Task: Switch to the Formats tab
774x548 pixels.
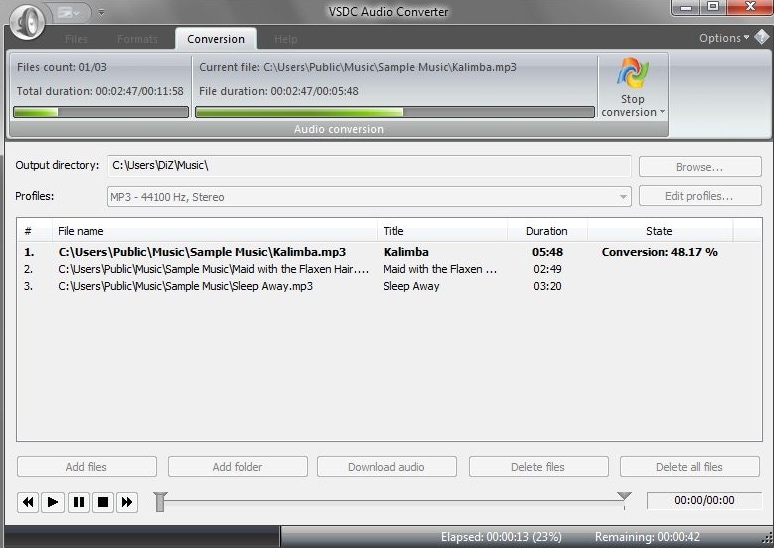Action: [137, 39]
